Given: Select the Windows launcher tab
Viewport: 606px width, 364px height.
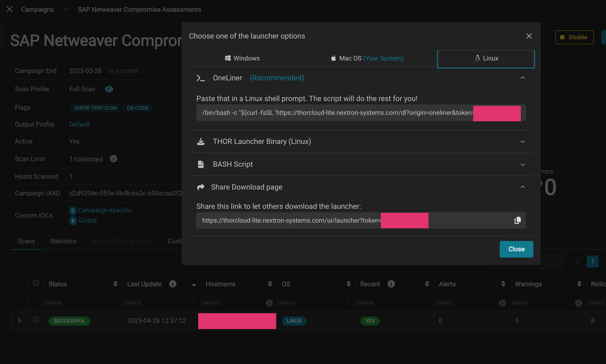Looking at the screenshot, I should tap(242, 58).
